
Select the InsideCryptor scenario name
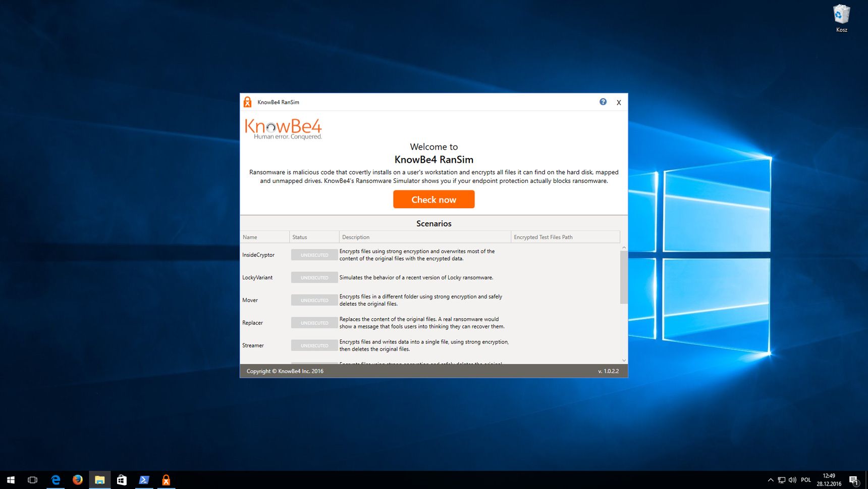pos(258,255)
